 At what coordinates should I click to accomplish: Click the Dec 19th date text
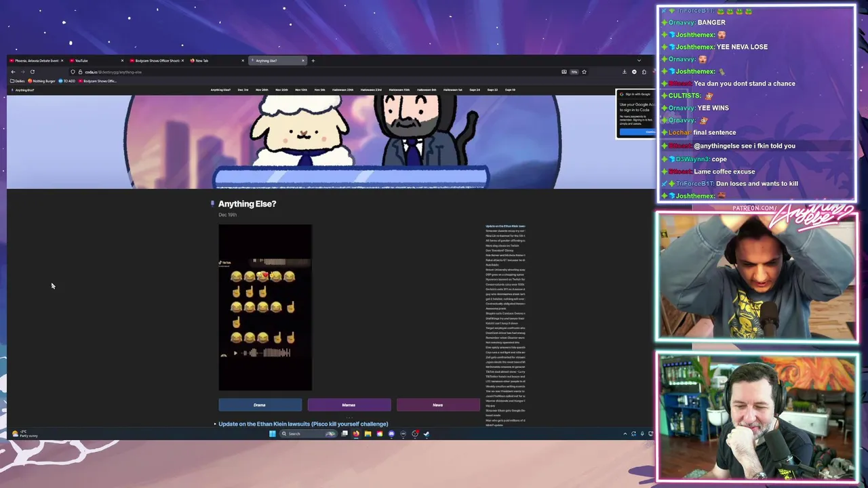coord(227,215)
